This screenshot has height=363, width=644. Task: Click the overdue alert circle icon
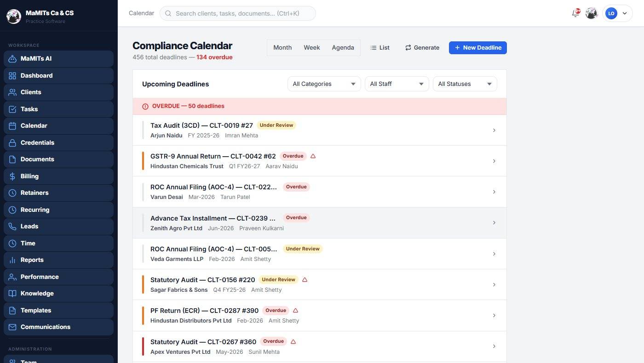tap(145, 106)
